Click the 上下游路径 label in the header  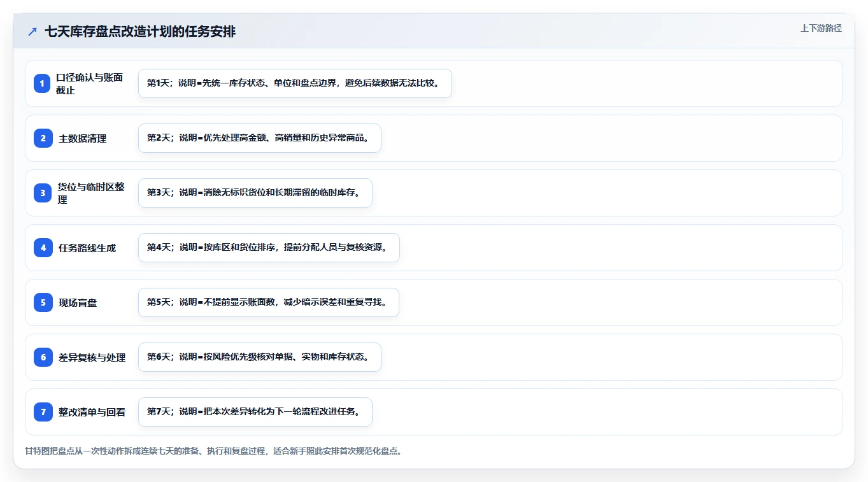821,28
